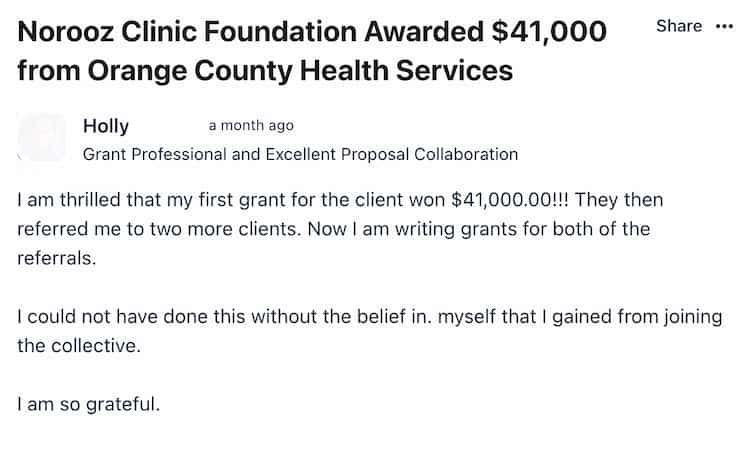
Task: Open the three-dot more options menu
Action: click(724, 26)
